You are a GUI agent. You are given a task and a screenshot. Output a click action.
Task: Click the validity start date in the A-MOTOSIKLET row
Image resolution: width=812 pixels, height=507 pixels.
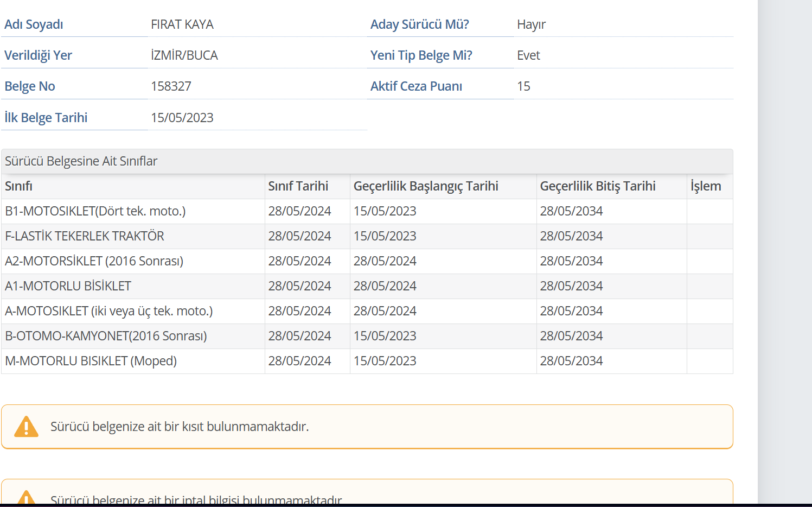pyautogui.click(x=385, y=311)
